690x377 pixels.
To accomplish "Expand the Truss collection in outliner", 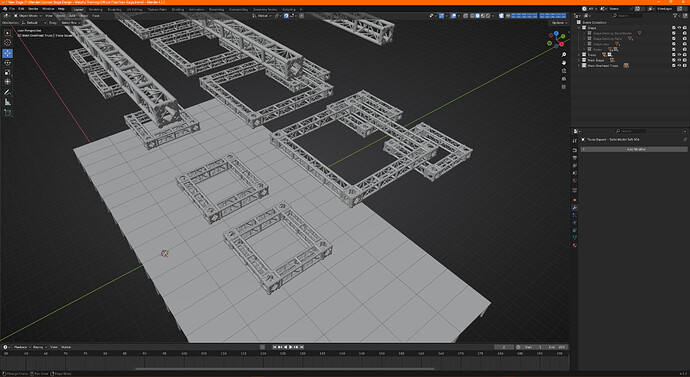I will pos(579,55).
